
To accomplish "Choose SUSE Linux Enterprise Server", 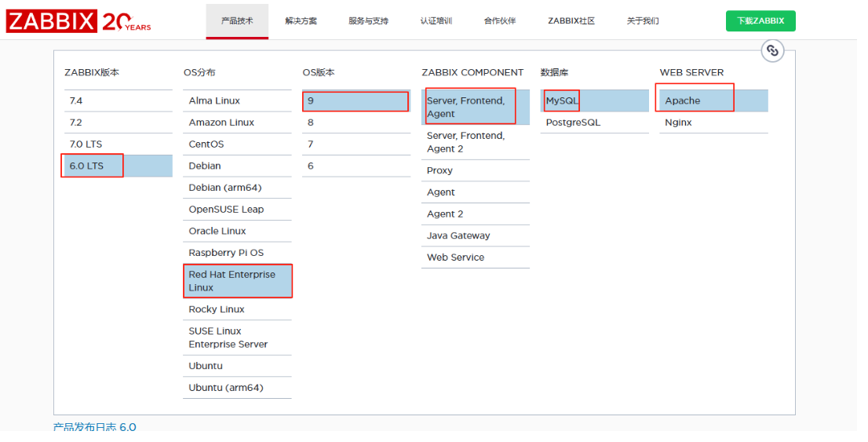I will point(237,338).
